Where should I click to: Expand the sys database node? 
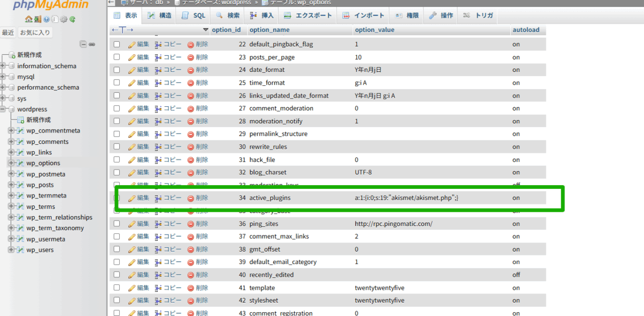point(3,99)
